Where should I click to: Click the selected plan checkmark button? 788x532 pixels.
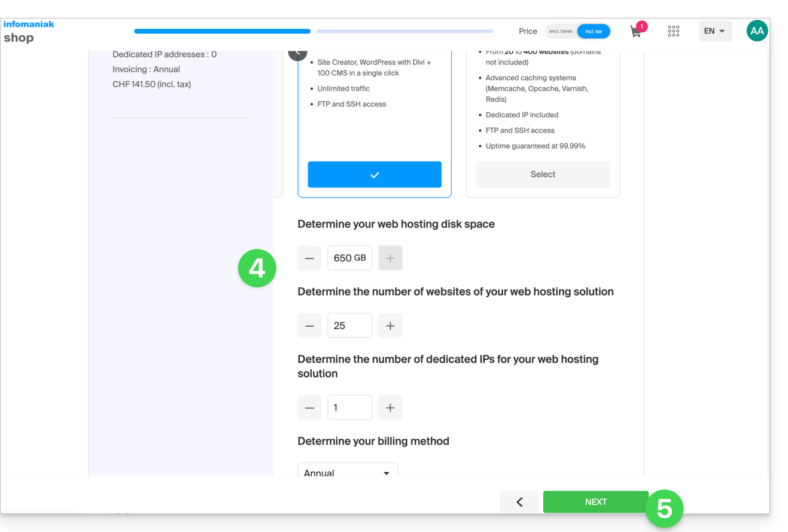click(375, 175)
